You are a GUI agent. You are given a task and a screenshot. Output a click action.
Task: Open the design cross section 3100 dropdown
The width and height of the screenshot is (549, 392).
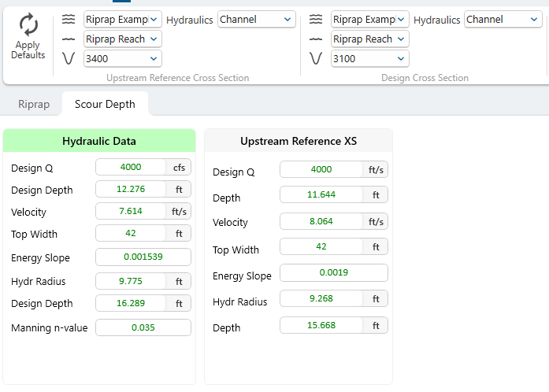pos(369,58)
